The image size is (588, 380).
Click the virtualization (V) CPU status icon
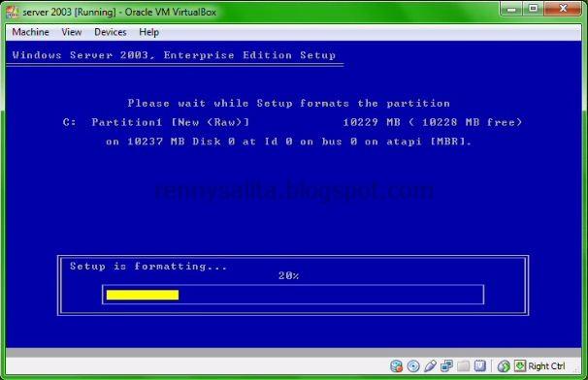[480, 365]
